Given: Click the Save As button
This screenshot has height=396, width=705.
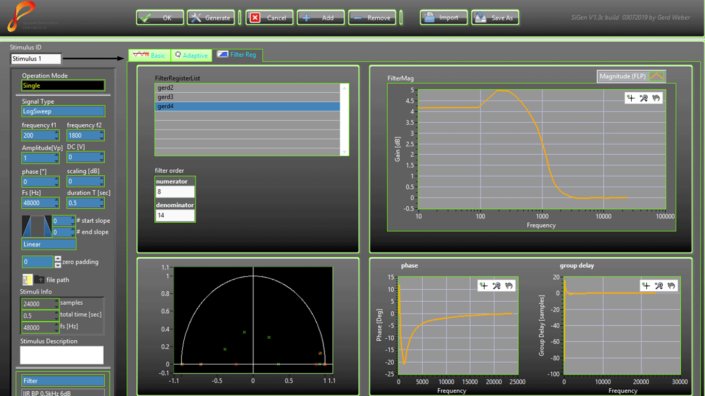Looking at the screenshot, I should 495,18.
